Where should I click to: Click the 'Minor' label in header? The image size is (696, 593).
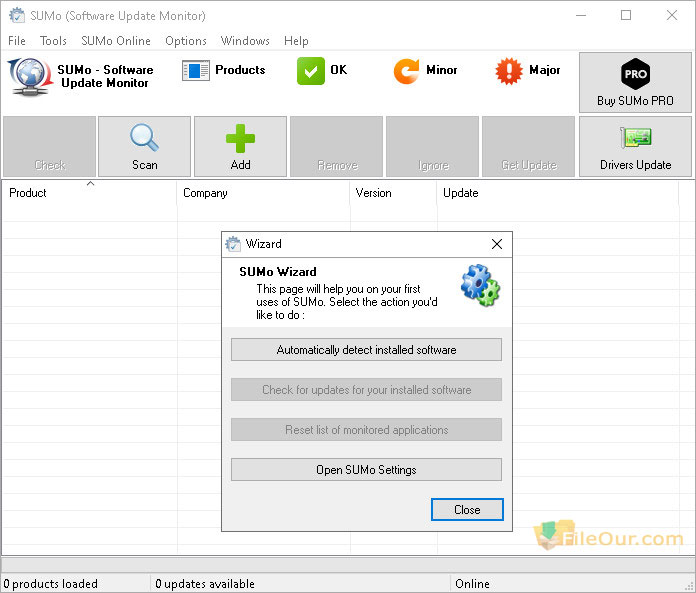click(441, 70)
